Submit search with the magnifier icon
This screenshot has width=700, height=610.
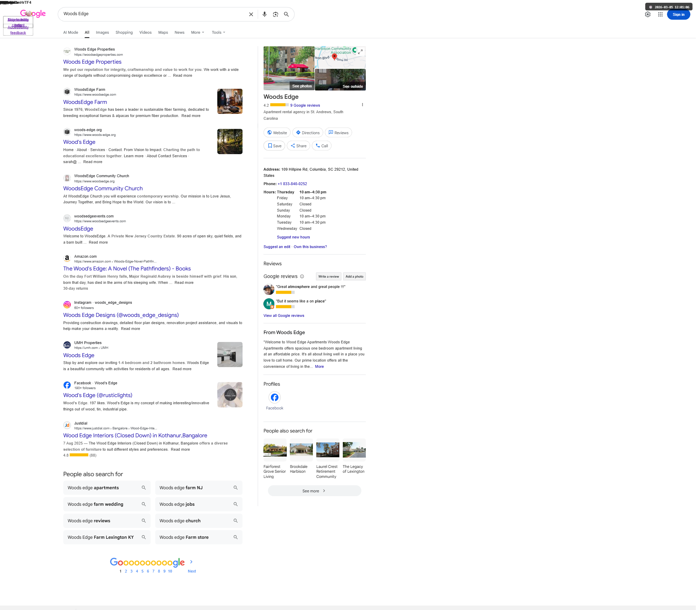click(x=286, y=14)
